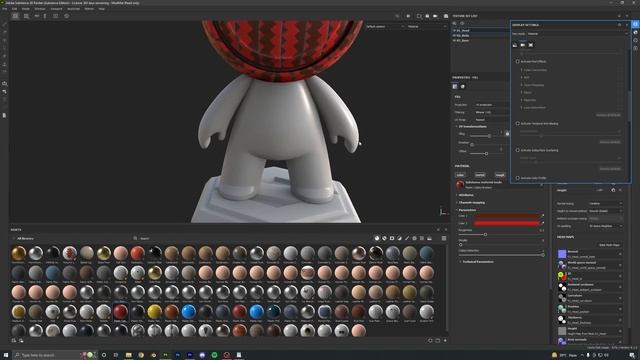Viewport: 640px width, 360px height.
Task: Click the Roughness slider handle under Parameters
Action: [x=485, y=235]
